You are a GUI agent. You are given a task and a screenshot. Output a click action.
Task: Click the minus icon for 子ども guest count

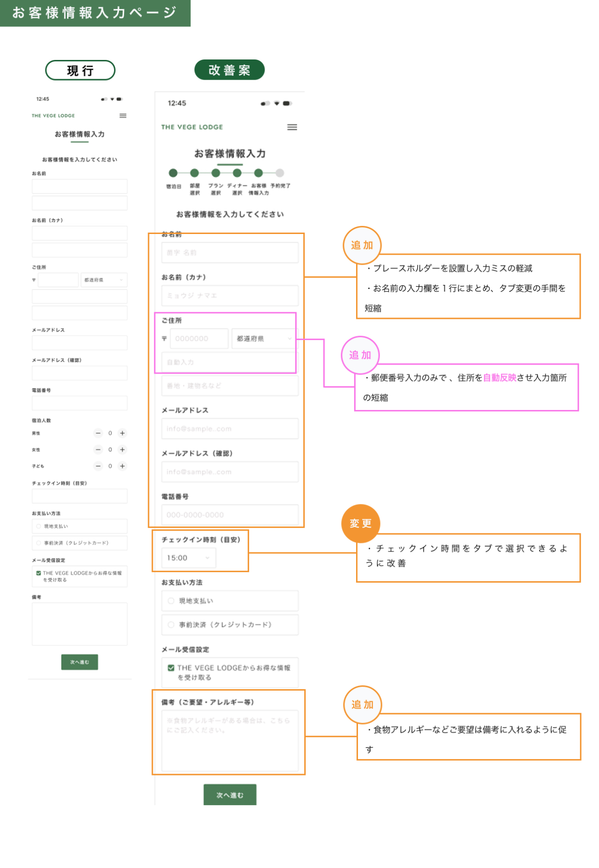click(98, 466)
